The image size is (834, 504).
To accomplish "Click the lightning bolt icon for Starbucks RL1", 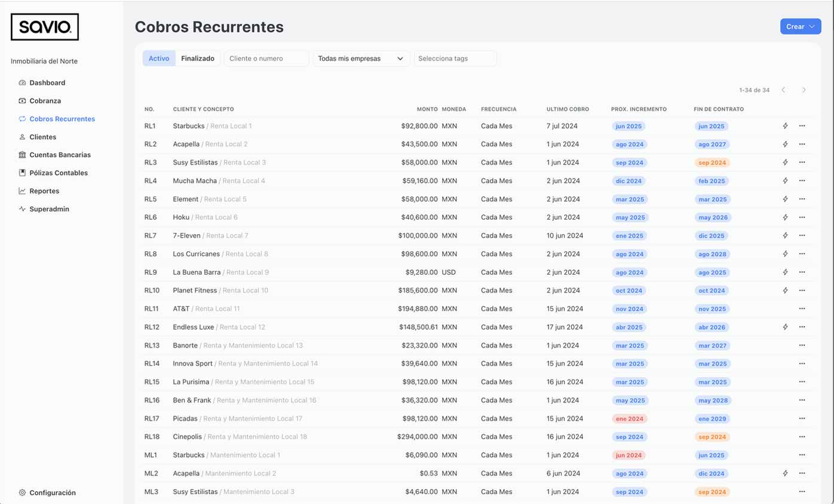I will coord(785,126).
